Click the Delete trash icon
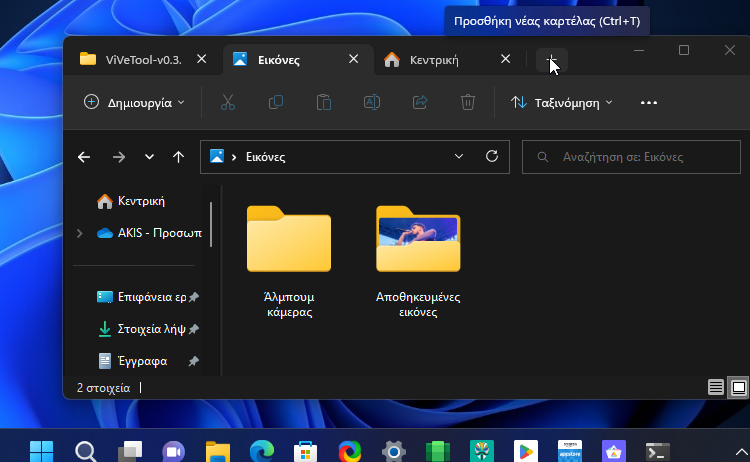 click(x=467, y=102)
